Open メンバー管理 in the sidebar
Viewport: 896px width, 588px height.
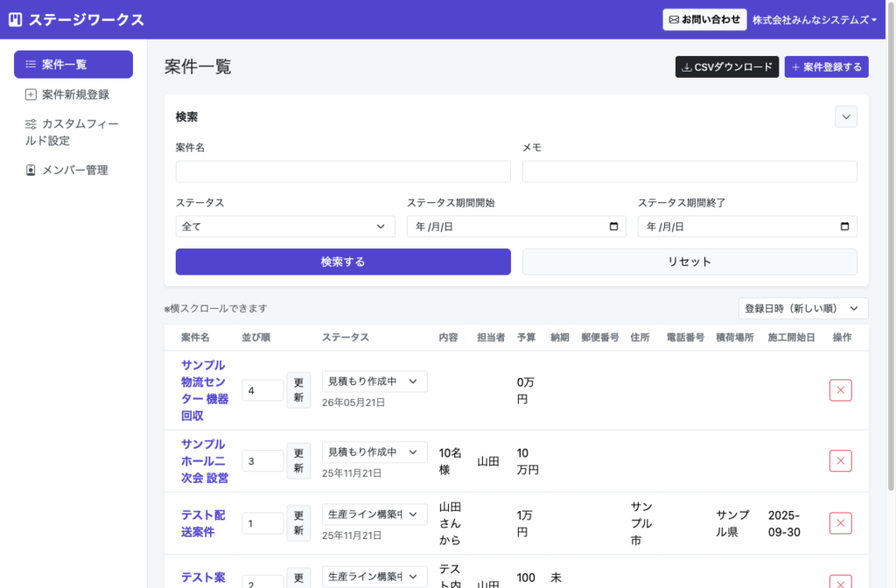tap(73, 170)
